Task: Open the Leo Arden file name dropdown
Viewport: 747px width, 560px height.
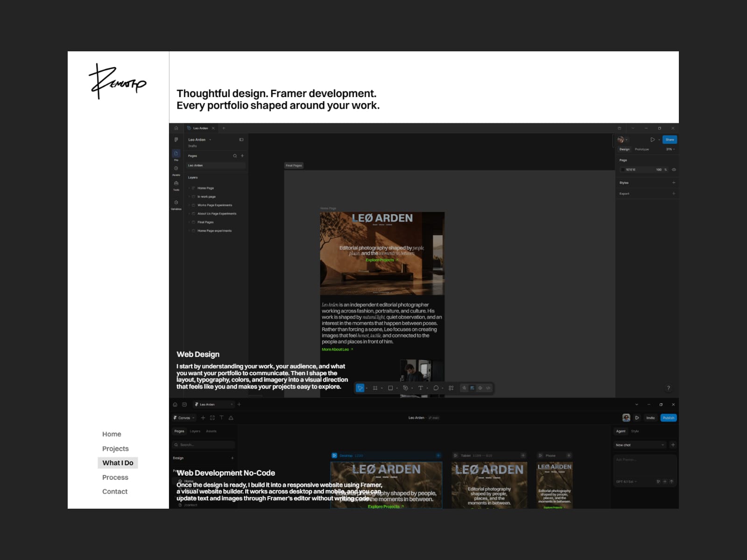Action: click(210, 140)
